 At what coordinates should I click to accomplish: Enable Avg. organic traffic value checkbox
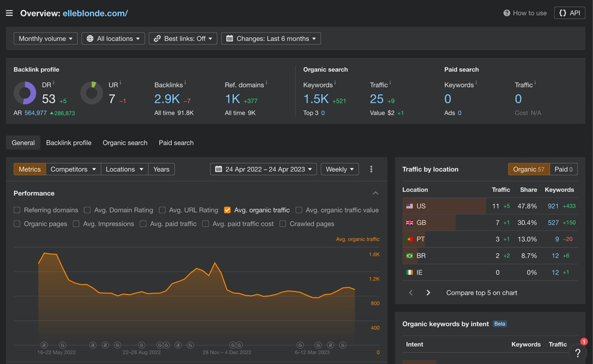point(299,210)
